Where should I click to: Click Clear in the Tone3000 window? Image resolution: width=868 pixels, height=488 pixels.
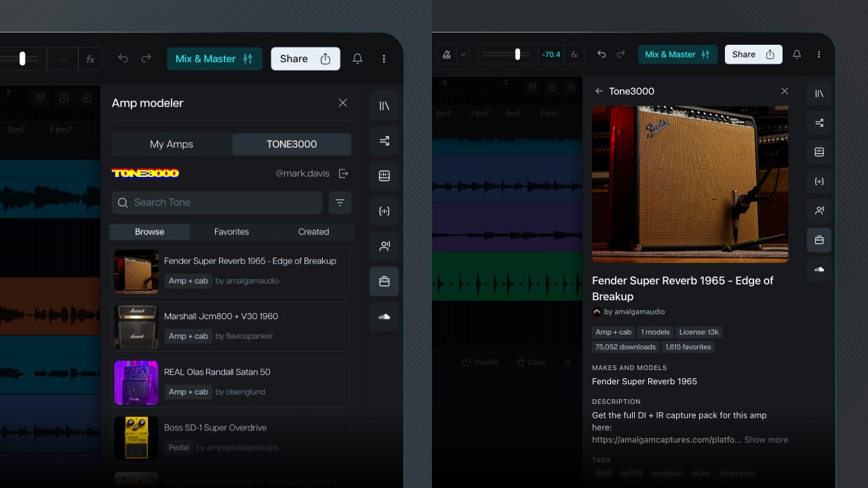click(x=531, y=362)
